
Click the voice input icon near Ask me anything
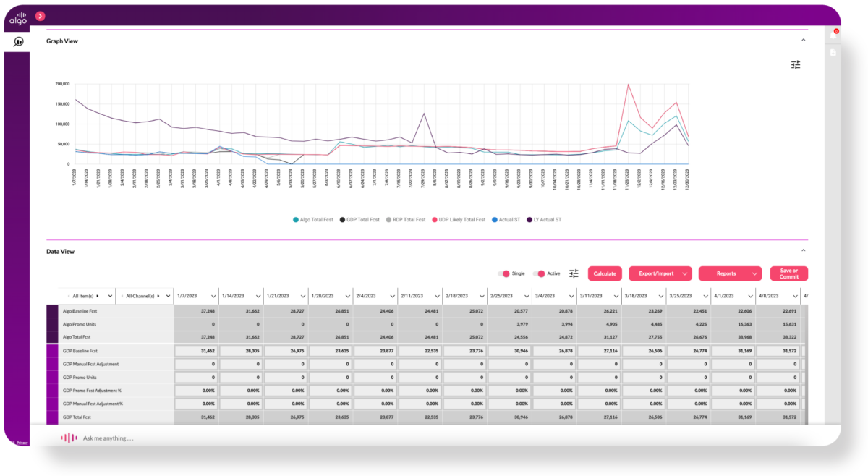click(x=69, y=438)
